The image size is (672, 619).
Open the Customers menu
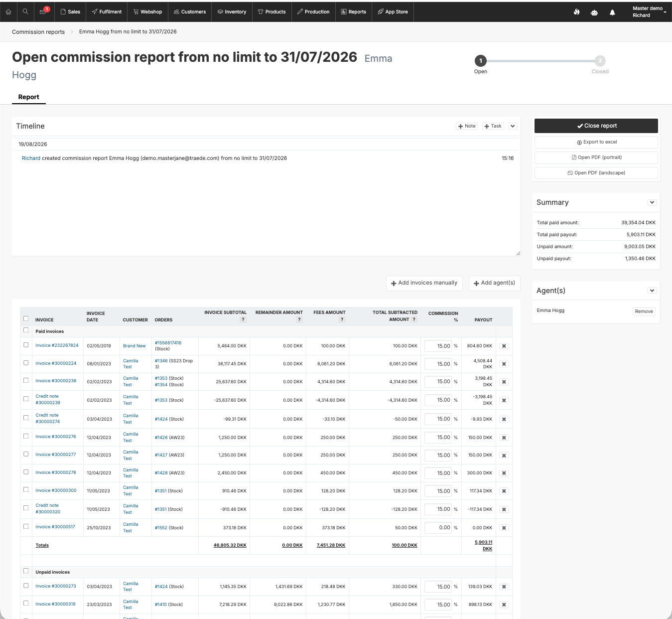(190, 11)
